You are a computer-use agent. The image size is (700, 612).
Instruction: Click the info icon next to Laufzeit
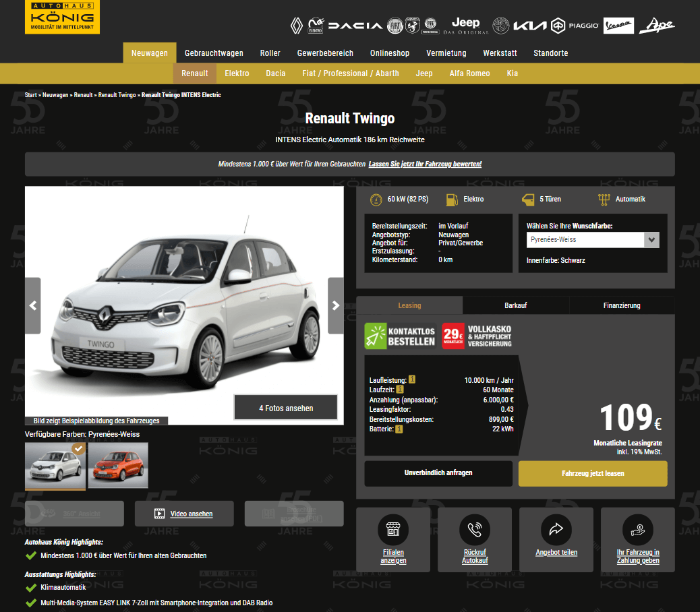pos(400,389)
